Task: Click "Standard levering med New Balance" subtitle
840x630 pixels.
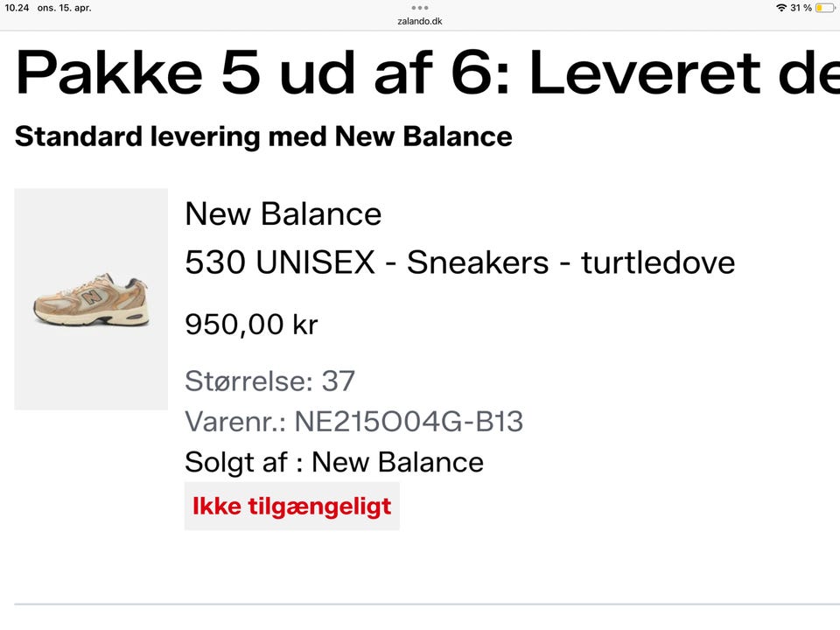Action: coord(263,136)
